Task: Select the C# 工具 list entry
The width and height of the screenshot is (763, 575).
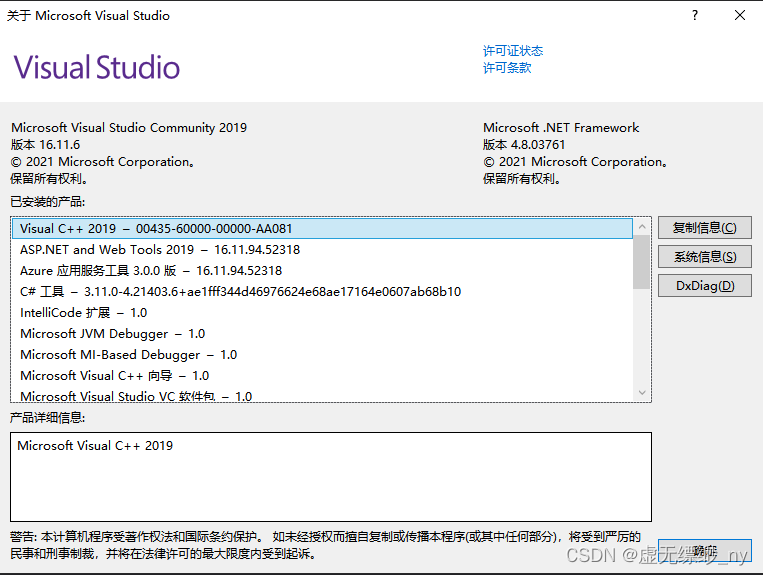Action: 322,291
